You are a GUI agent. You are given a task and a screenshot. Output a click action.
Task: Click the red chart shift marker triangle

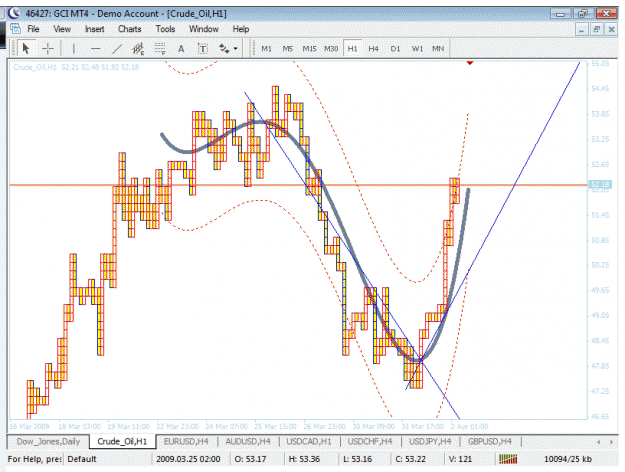point(470,63)
